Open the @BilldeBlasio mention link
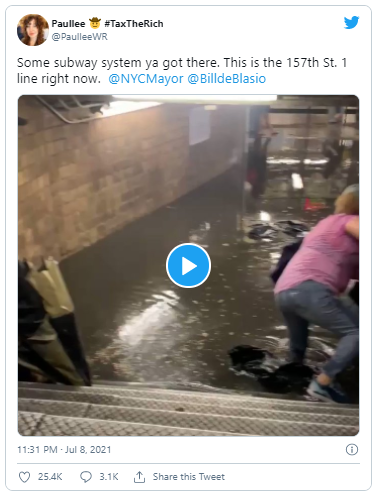Image resolution: width=386 pixels, height=496 pixels. [x=227, y=79]
